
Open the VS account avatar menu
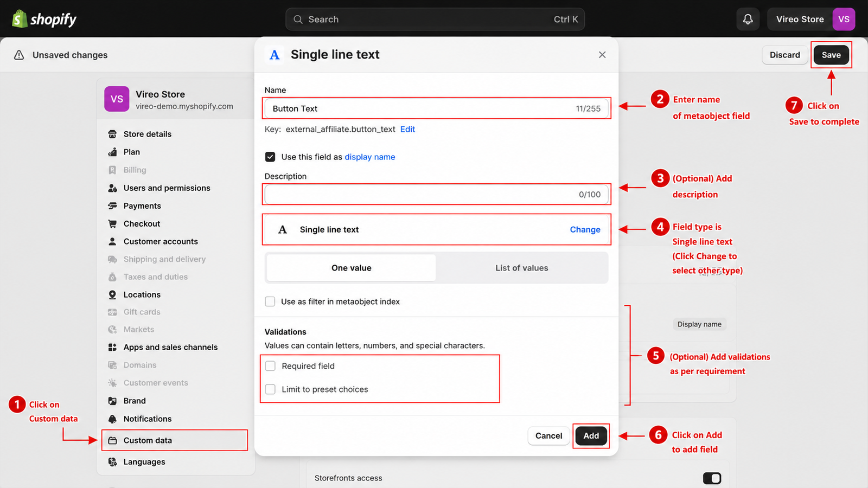pyautogui.click(x=844, y=19)
